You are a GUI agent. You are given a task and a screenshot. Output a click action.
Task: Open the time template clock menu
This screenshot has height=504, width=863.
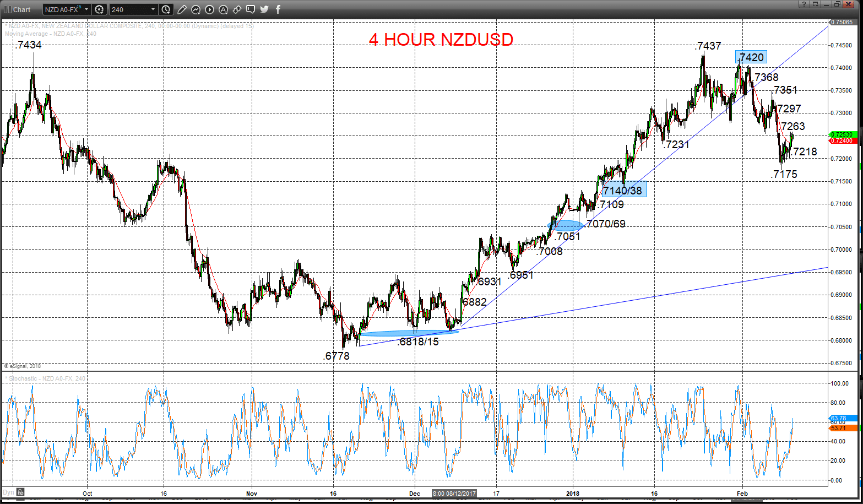[166, 9]
